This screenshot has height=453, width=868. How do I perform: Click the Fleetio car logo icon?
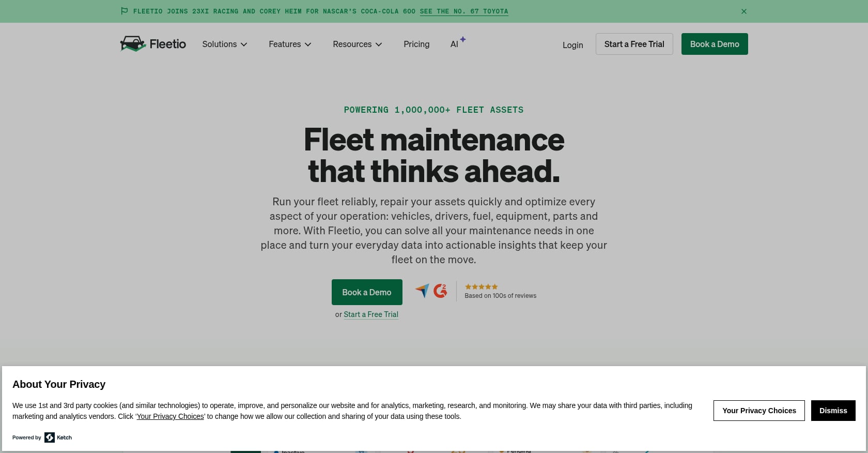[x=133, y=44]
